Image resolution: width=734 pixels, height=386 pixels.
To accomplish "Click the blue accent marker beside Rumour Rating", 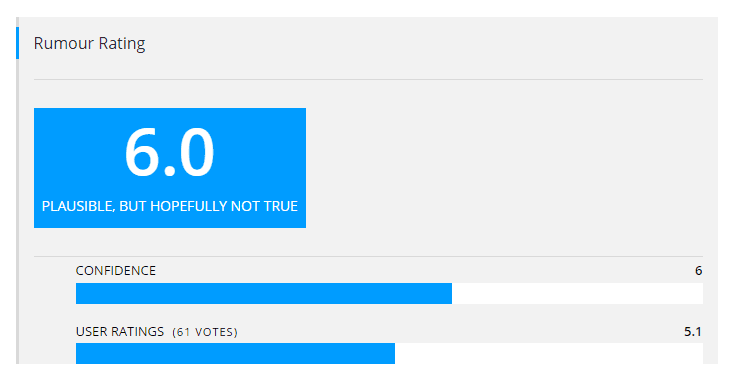I will [x=17, y=43].
